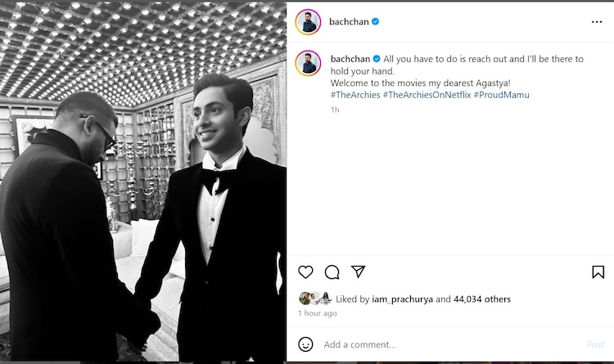Share post via paper plane icon
This screenshot has width=614, height=364.
coord(358,272)
